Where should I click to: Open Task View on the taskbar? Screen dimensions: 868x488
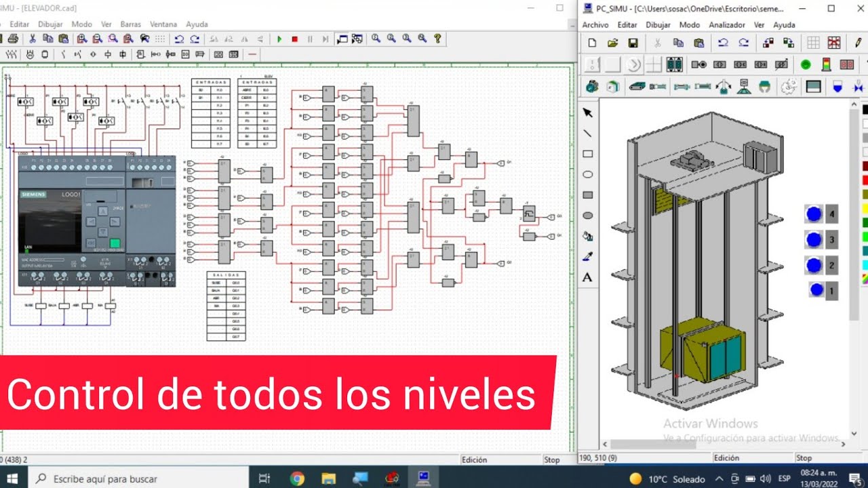coord(265,479)
